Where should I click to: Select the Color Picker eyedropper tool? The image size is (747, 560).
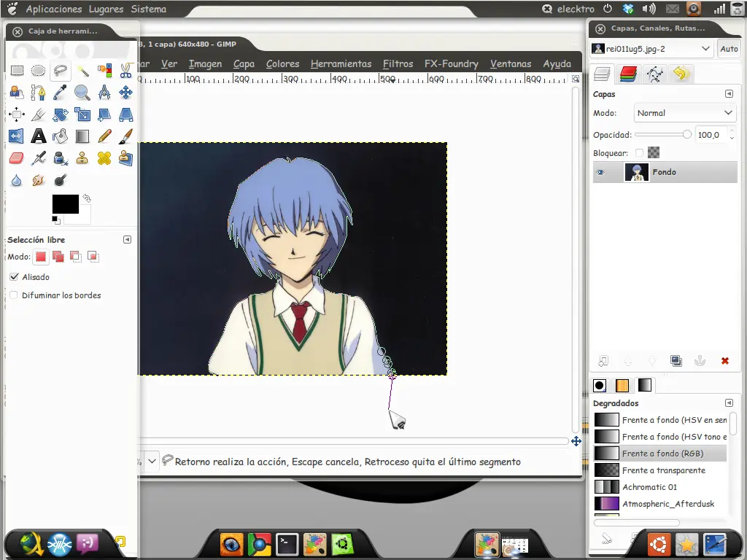(x=60, y=93)
